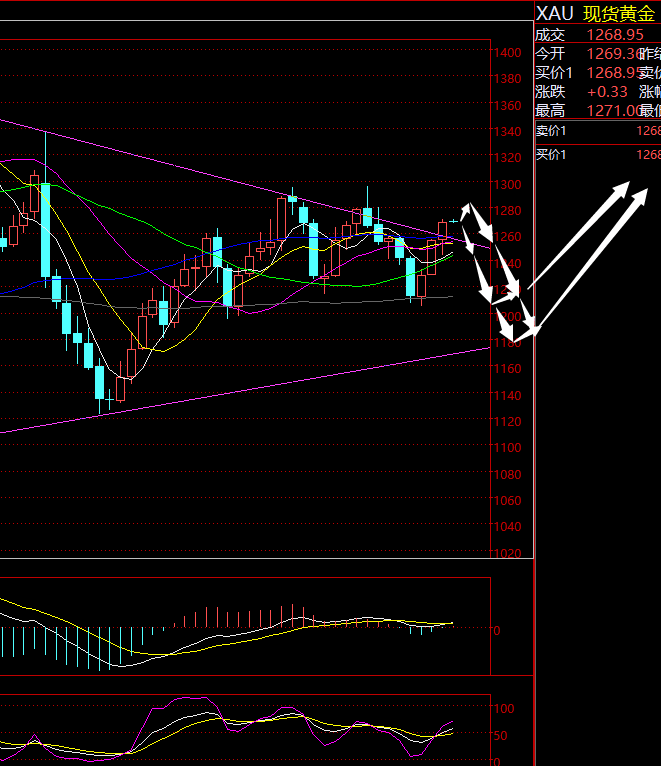Select the upper descending magenta trendline
This screenshot has width=661, height=766.
click(x=244, y=182)
